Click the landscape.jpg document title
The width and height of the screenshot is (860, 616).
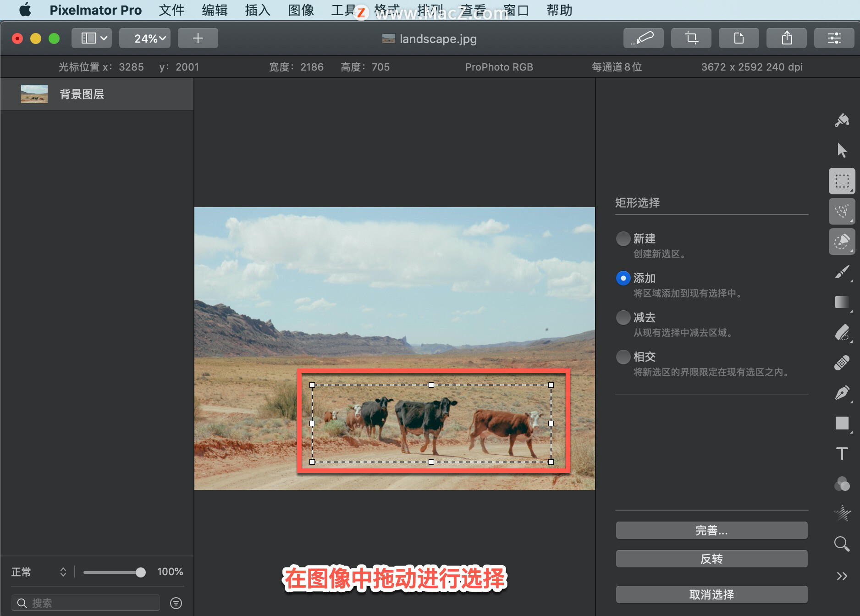click(x=438, y=38)
